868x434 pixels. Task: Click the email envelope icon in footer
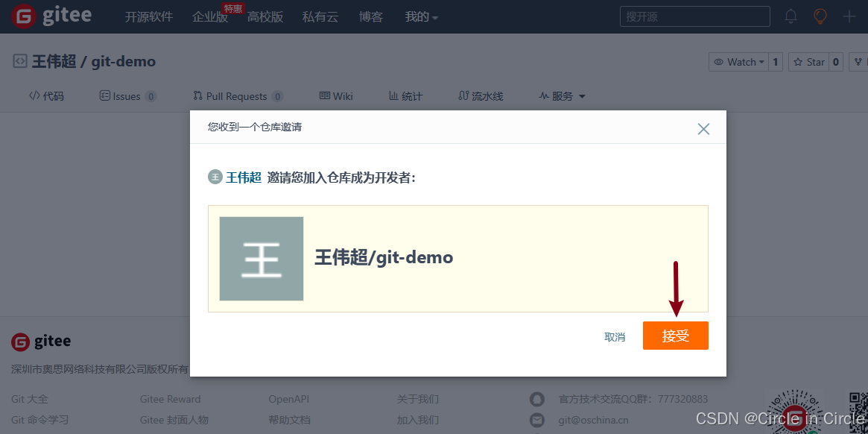(x=537, y=420)
